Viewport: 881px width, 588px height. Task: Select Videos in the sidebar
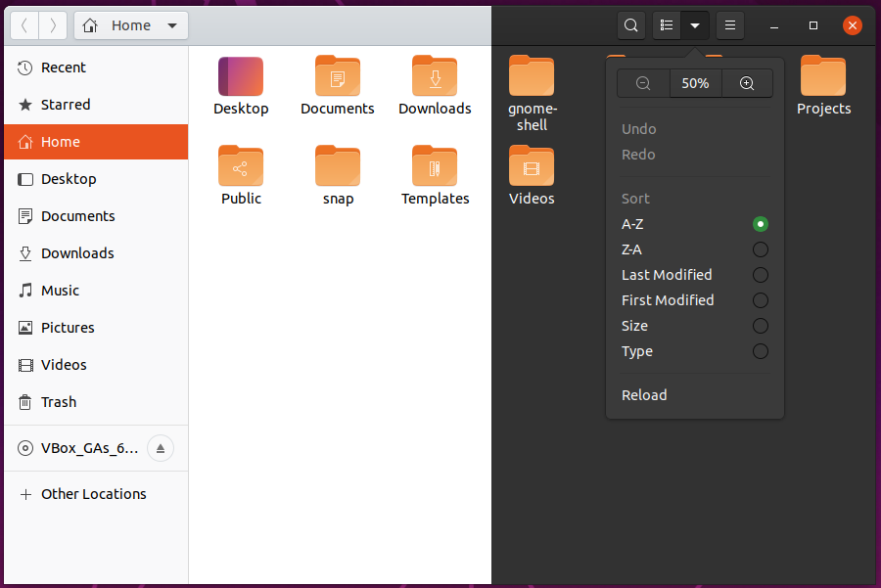point(96,365)
